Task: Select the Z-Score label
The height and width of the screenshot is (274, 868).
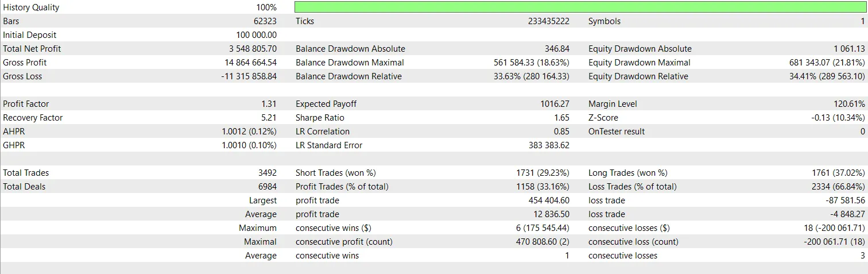Action: coord(603,118)
